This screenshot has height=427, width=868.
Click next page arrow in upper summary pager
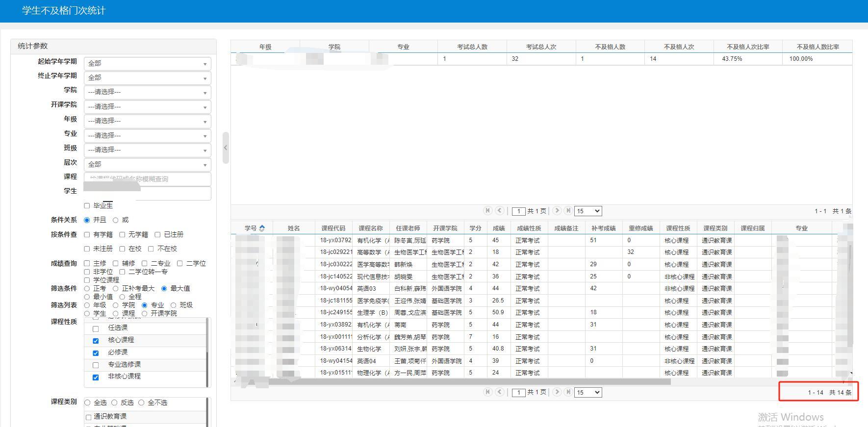tap(557, 210)
